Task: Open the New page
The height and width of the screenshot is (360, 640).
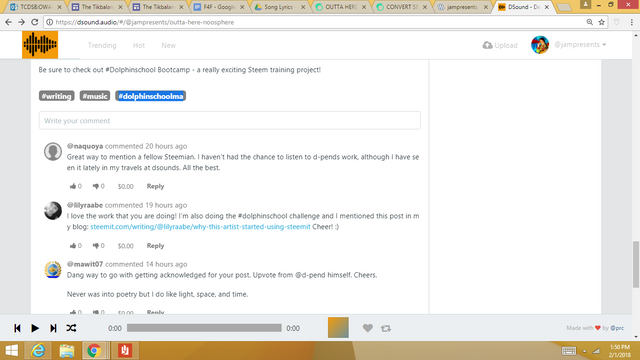Action: click(168, 45)
